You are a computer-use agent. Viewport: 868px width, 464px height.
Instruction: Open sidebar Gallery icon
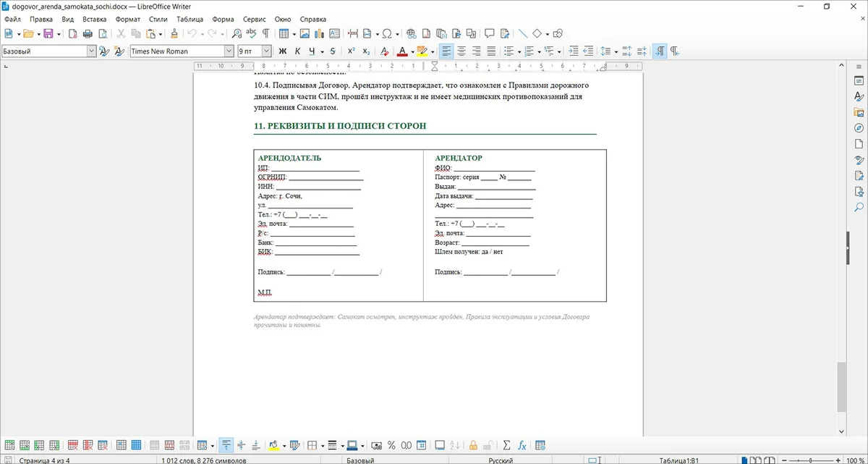859,112
